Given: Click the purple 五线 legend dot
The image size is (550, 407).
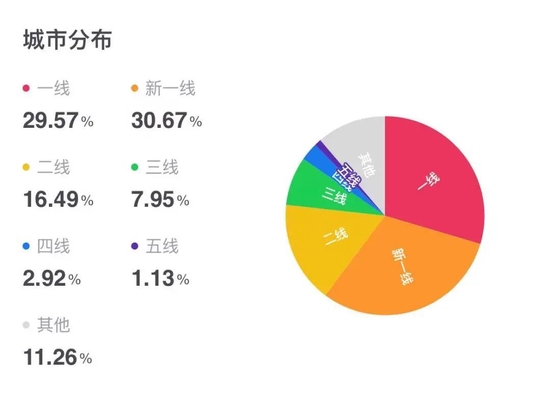Looking at the screenshot, I should pos(134,246).
